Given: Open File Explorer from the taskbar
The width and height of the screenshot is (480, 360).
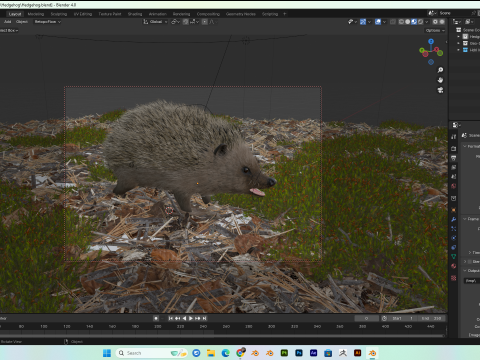Looking at the screenshot, I should [x=211, y=353].
